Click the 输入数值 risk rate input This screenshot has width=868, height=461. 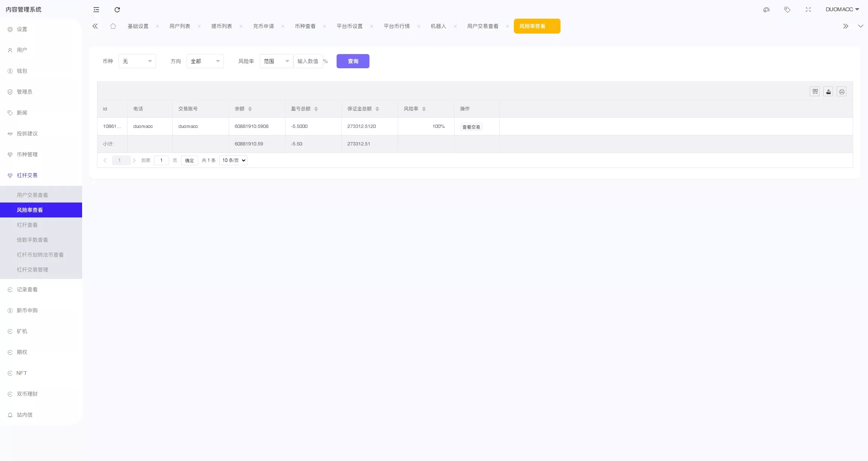[x=308, y=61]
